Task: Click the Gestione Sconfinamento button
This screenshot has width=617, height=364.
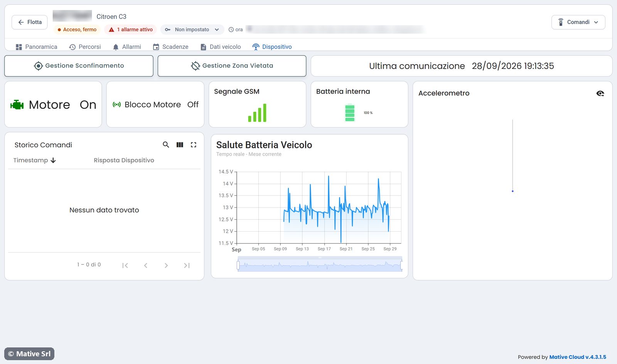Action: coord(79,66)
